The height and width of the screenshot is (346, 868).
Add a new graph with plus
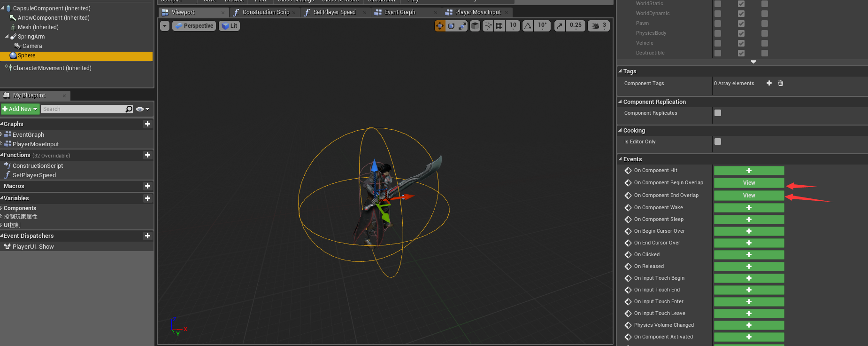(x=147, y=124)
